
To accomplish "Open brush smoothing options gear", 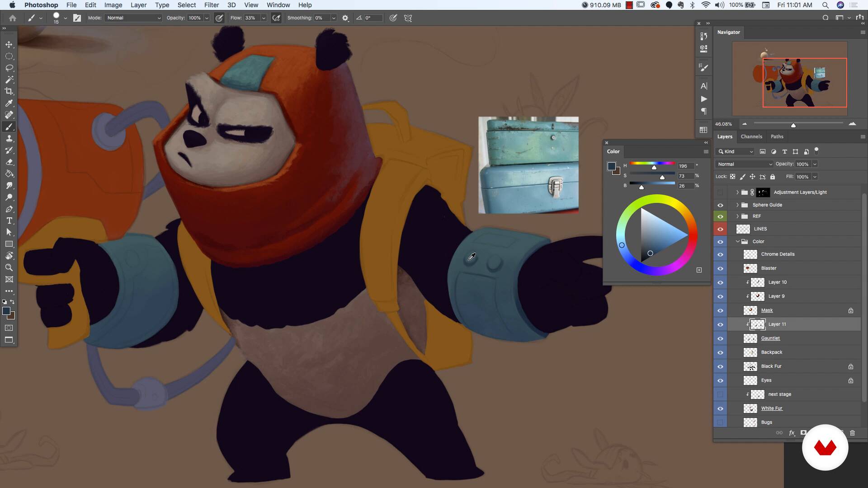I will pos(345,18).
